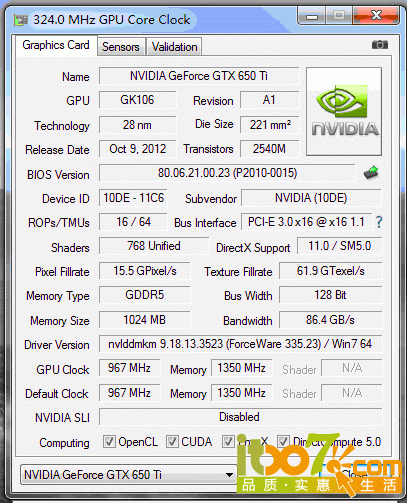The height and width of the screenshot is (503, 407).
Task: Click the Release Date Oct 9, 2012
Action: [x=137, y=149]
